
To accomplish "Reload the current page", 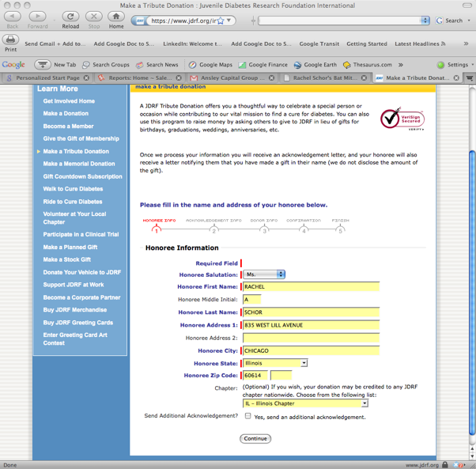I will [x=70, y=17].
